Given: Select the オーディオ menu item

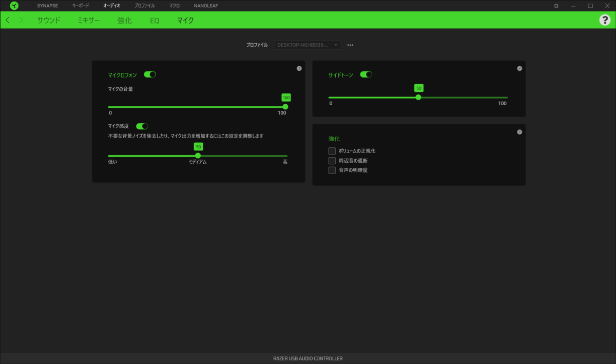Looking at the screenshot, I should point(111,6).
